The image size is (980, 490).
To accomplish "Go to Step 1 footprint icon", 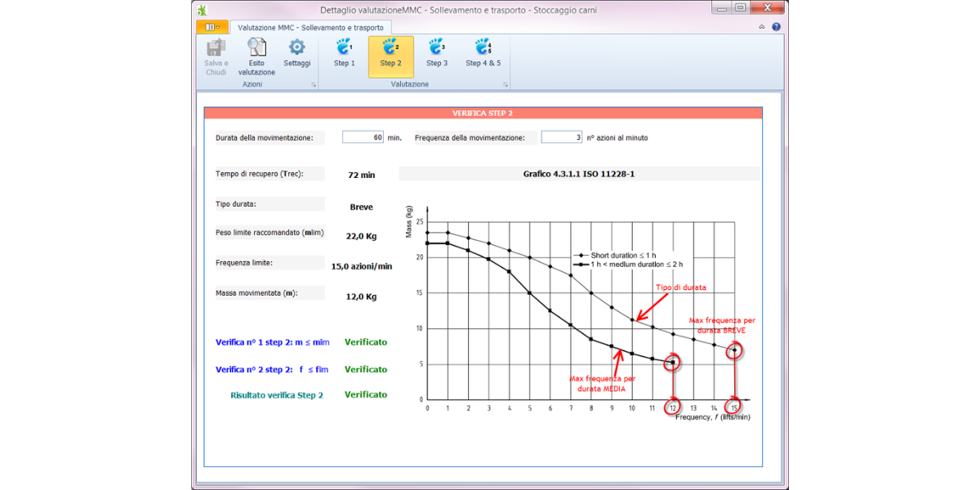I will [x=344, y=47].
